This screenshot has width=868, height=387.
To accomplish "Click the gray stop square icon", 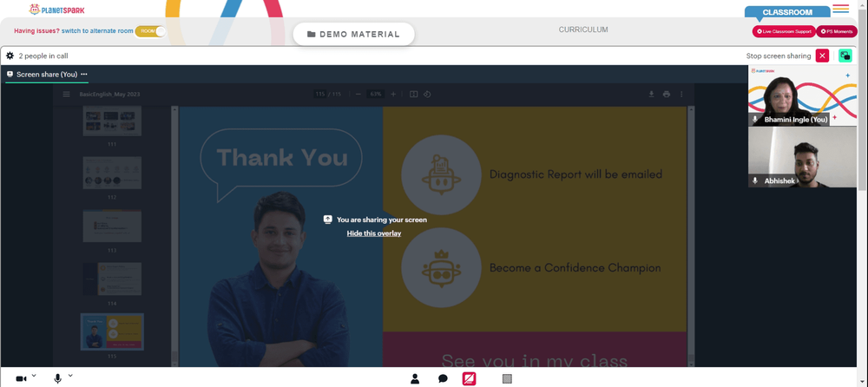I will click(x=507, y=379).
